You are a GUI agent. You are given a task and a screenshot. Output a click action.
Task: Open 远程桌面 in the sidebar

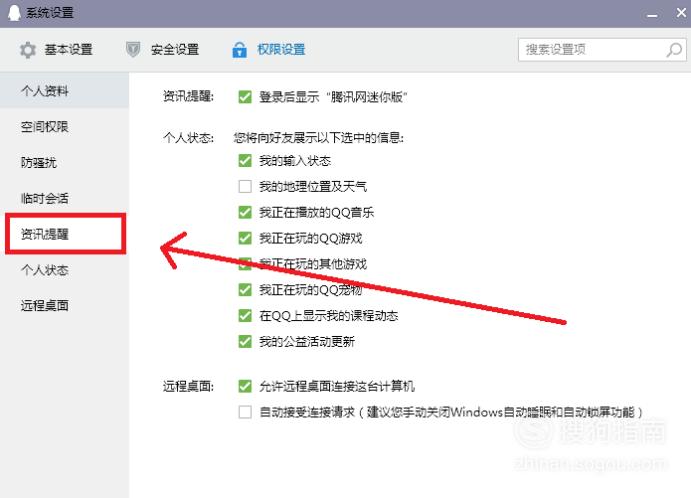coord(64,305)
